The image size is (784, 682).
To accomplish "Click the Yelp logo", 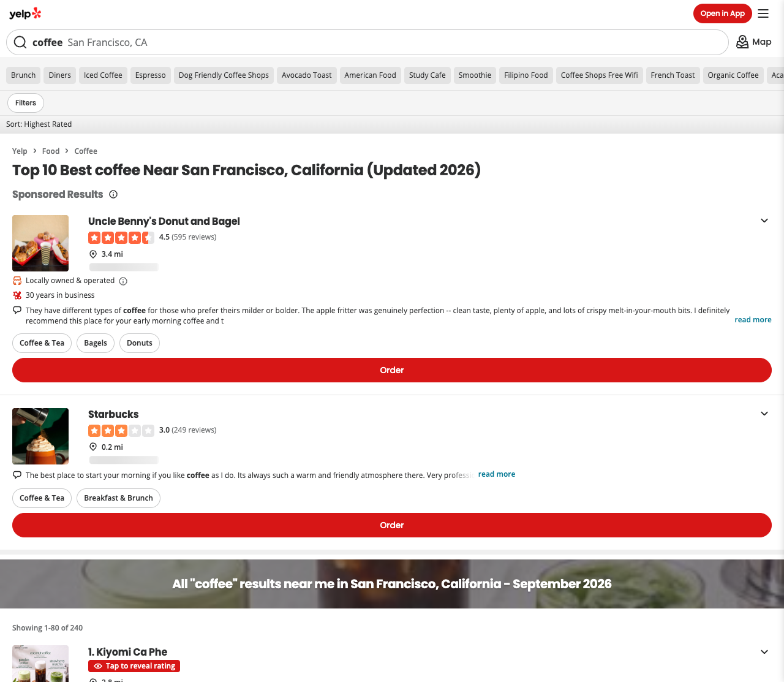I will pyautogui.click(x=25, y=13).
